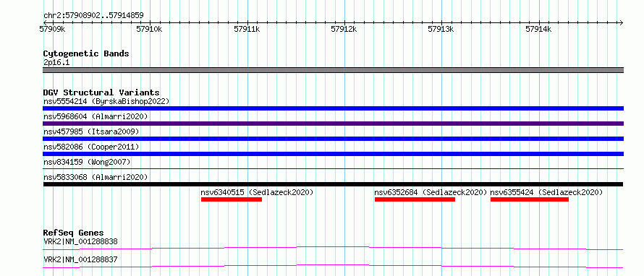644x276 pixels.
Task: Select the red nsv6355424 variant bar
Action: [530, 199]
